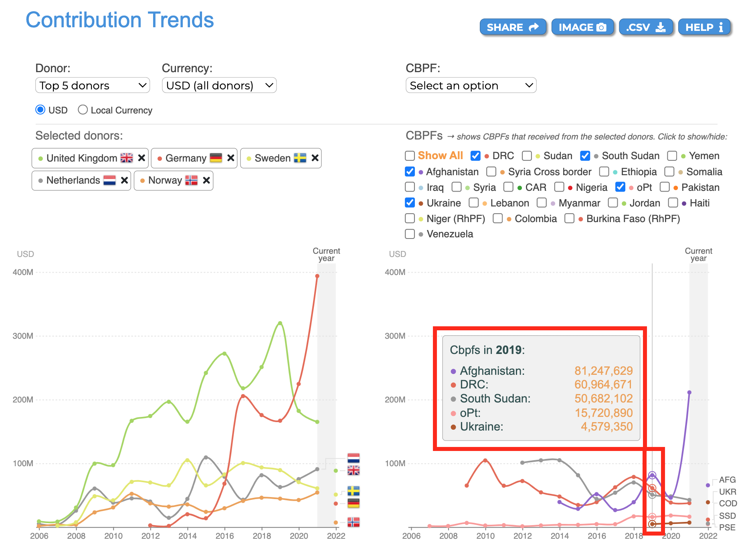Check the Colombia checkbox
This screenshot has height=558, width=756.
[x=498, y=218]
